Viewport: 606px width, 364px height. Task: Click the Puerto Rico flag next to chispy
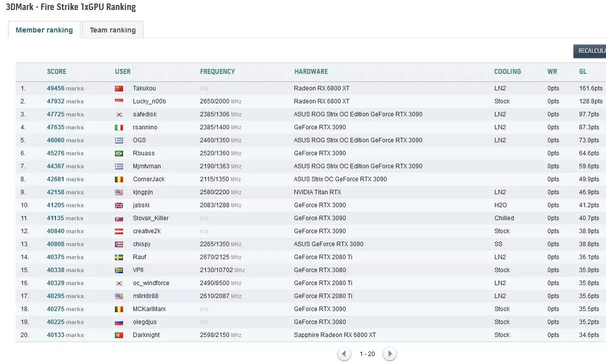click(x=118, y=244)
